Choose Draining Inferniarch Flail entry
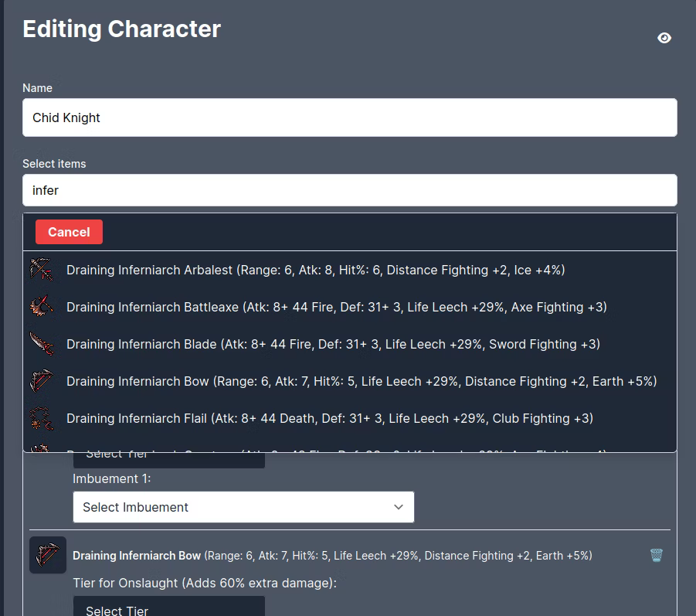 (x=350, y=418)
